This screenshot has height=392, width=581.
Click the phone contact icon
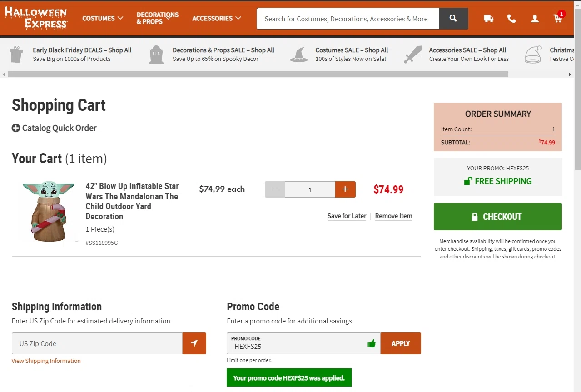click(x=511, y=19)
